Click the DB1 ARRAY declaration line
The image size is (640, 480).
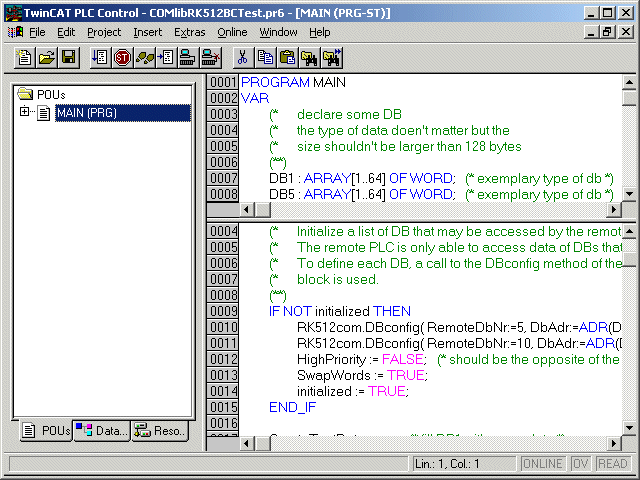[441, 178]
